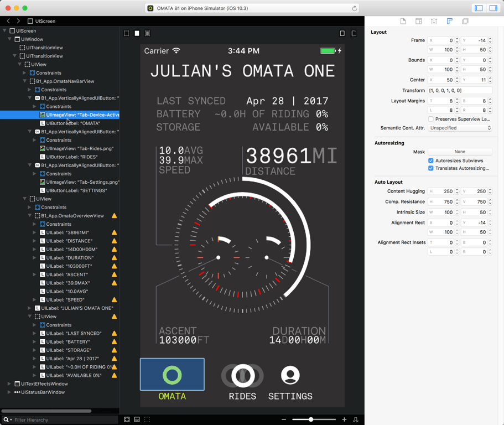Expand the UILabel "LAST SYNCED" node
This screenshot has height=425, width=504.
pyautogui.click(x=34, y=333)
